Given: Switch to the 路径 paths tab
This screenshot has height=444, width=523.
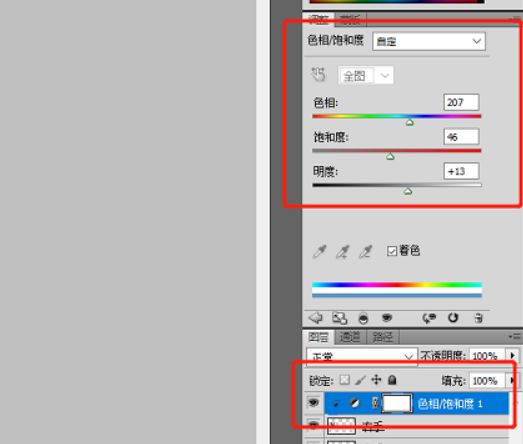Looking at the screenshot, I should 382,337.
